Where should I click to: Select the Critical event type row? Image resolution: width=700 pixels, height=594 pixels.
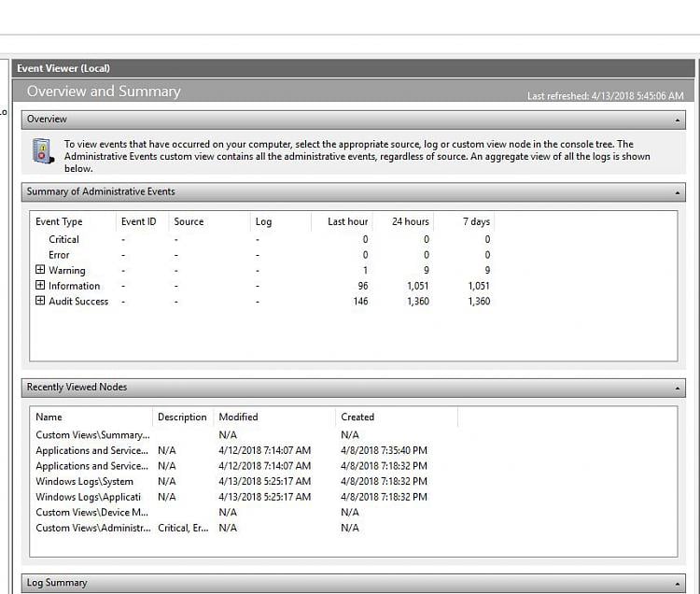(x=63, y=239)
